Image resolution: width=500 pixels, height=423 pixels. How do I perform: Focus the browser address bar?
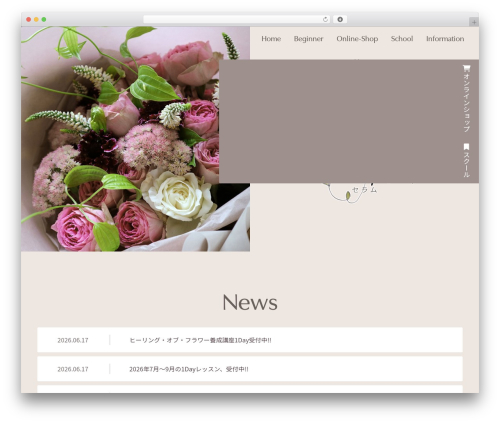click(237, 19)
